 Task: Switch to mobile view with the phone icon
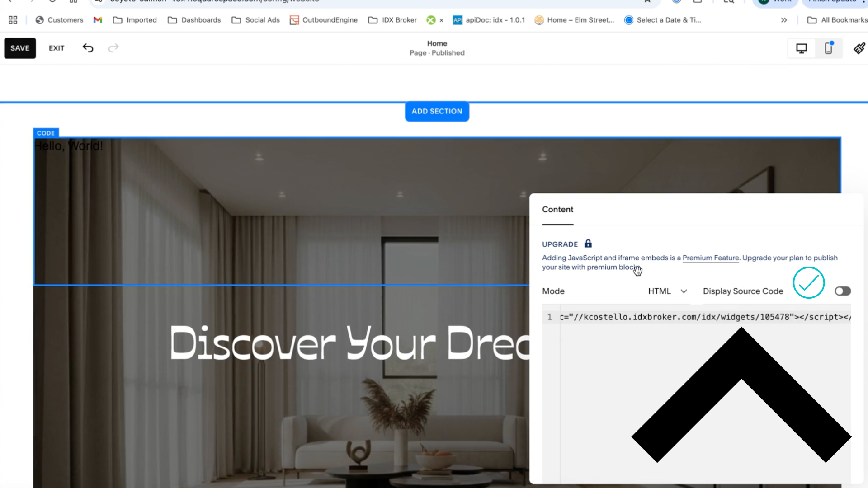829,48
